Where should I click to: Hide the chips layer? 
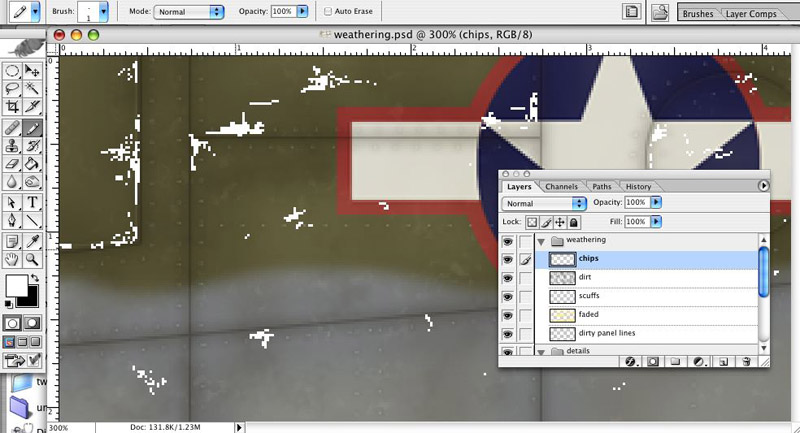tap(508, 260)
